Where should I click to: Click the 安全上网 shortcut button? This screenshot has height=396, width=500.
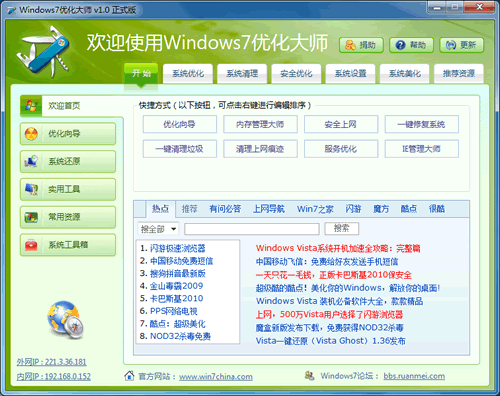coord(341,124)
